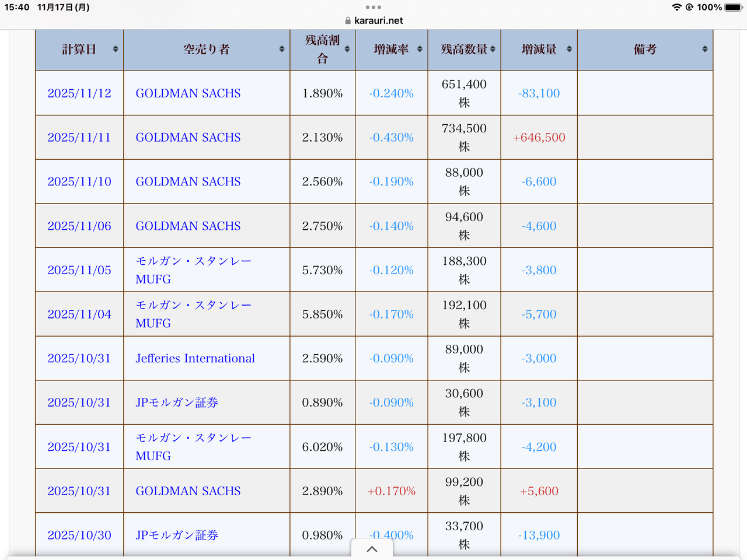Open the モルガン・スタンレー MUFG link
Viewport: 747px width, 560px height.
193,269
